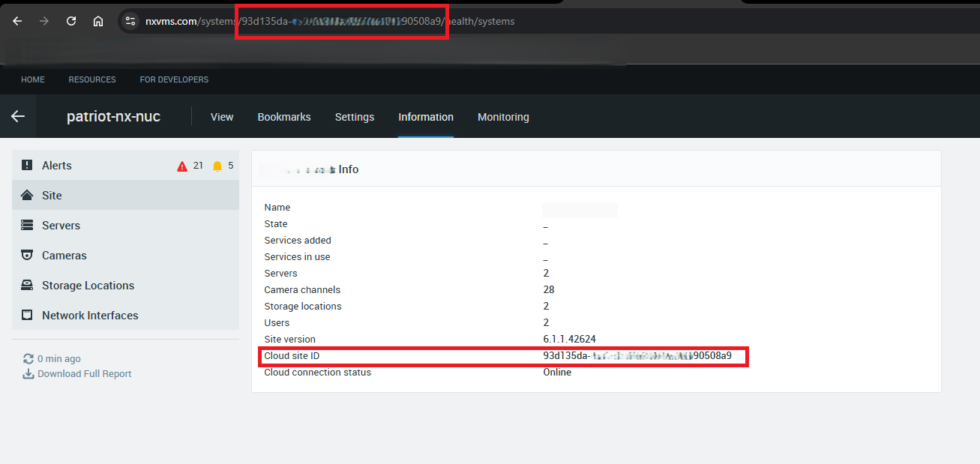Click the Network Interfaces icon
Viewport: 980px width, 464px height.
pos(27,316)
